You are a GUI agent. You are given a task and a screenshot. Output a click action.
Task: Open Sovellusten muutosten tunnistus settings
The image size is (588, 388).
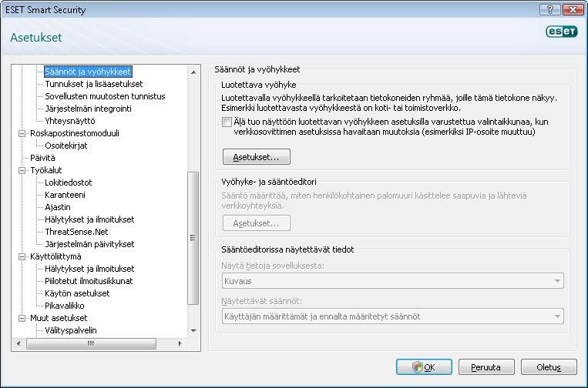point(105,96)
